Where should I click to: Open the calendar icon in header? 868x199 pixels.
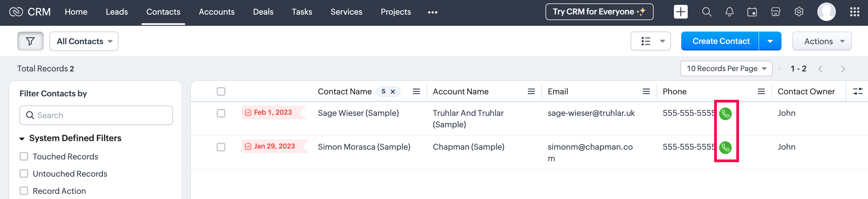[752, 12]
